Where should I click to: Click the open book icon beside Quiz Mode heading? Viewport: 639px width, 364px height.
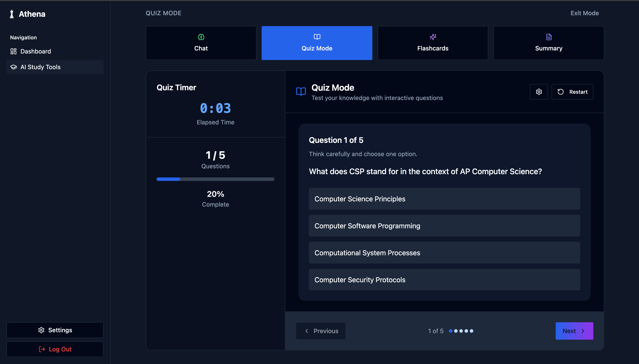(x=301, y=92)
